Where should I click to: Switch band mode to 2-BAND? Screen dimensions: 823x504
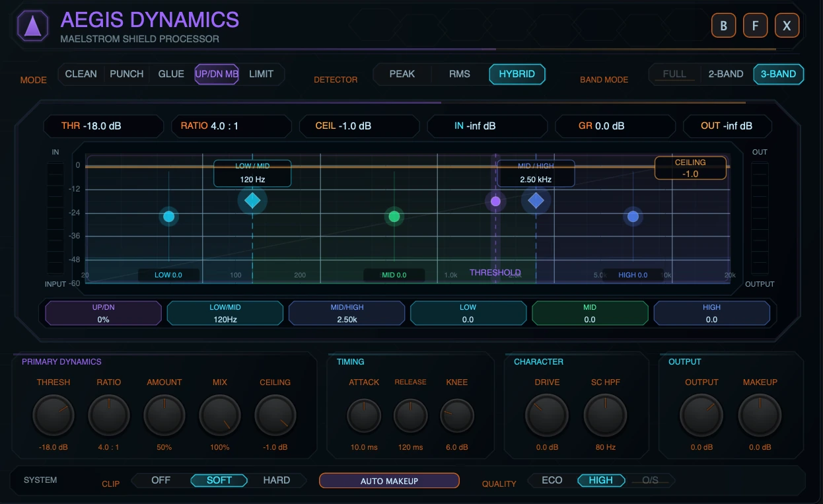tap(726, 74)
